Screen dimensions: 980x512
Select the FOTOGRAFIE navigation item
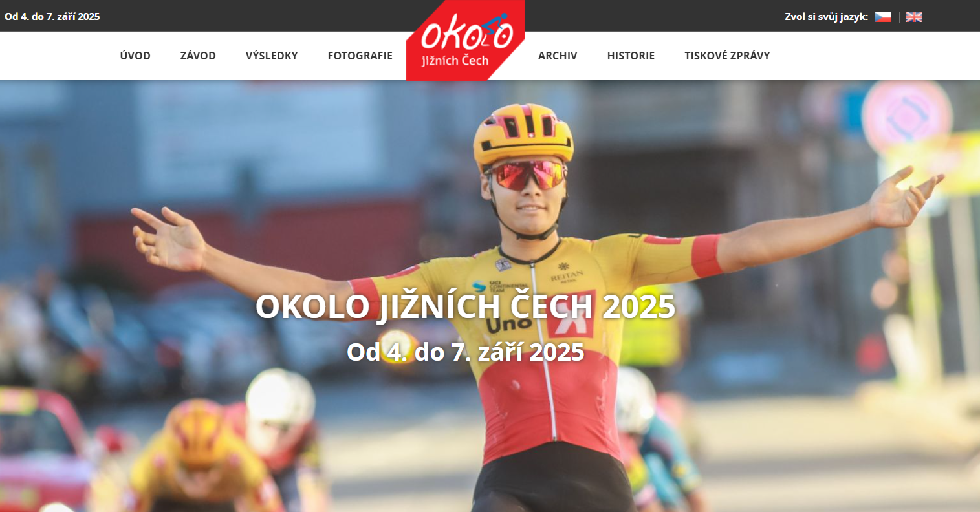(x=360, y=56)
